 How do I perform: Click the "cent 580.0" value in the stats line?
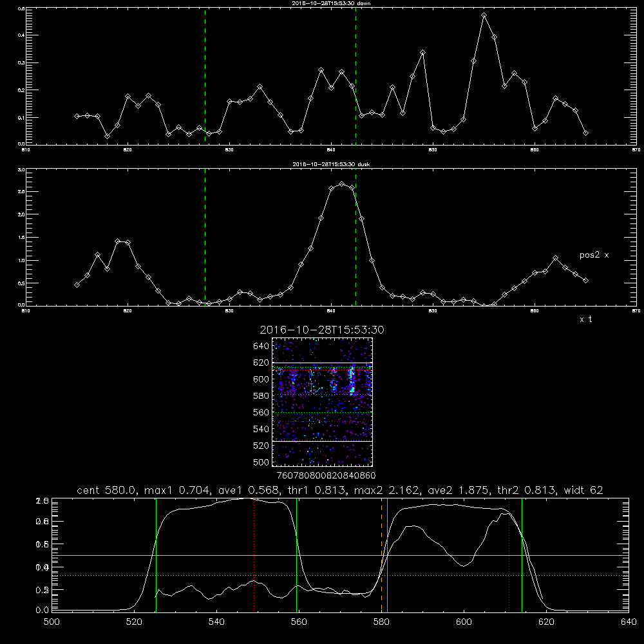[107, 490]
